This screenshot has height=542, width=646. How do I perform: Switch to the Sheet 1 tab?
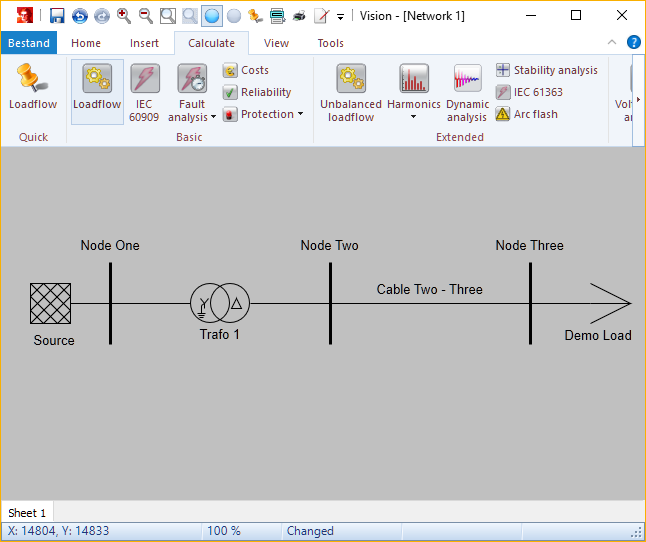27,513
